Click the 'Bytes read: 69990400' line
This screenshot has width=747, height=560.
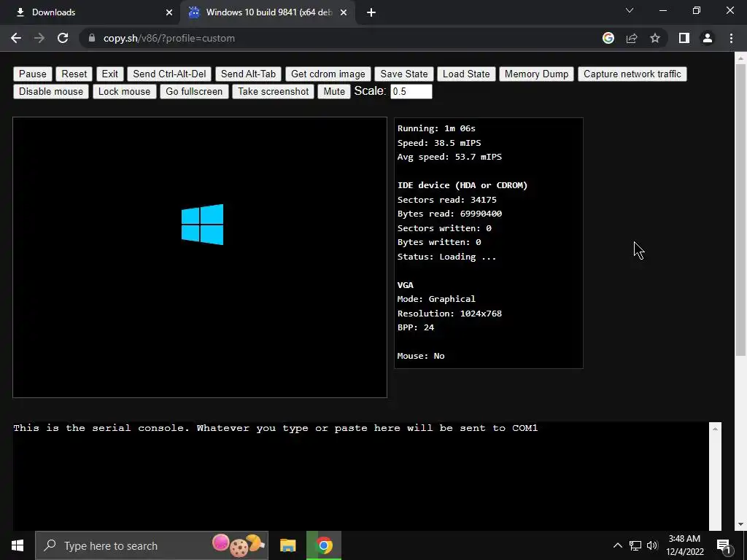tap(449, 214)
